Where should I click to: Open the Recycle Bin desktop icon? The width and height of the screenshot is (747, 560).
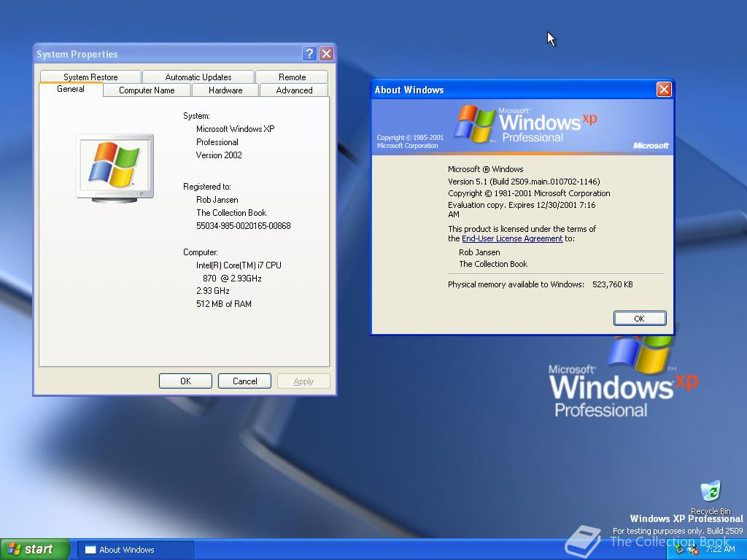point(711,497)
